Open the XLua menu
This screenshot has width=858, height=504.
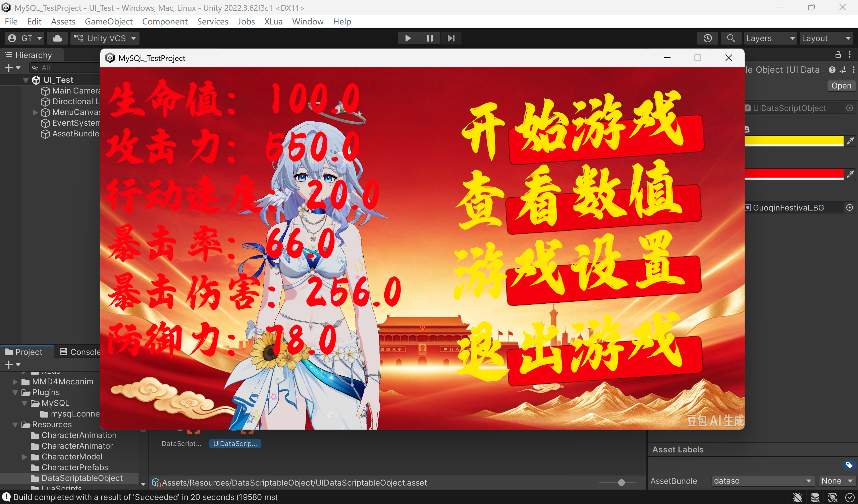coord(273,21)
